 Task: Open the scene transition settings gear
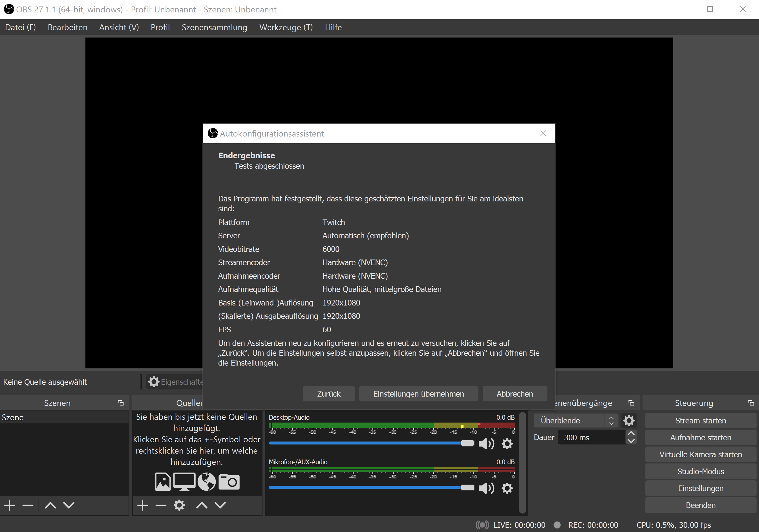coord(629,420)
